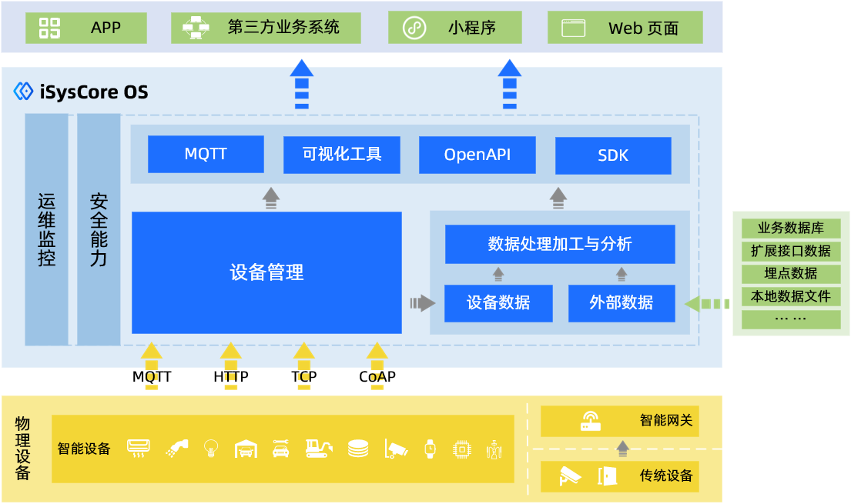Select the excavator icon among smart devices
This screenshot has height=504, width=851.
pos(317,448)
